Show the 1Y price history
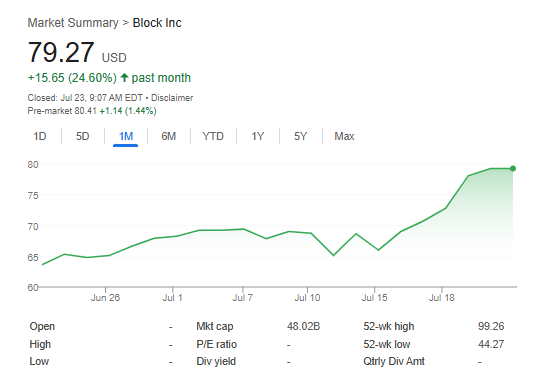The height and width of the screenshot is (384, 548). [258, 136]
